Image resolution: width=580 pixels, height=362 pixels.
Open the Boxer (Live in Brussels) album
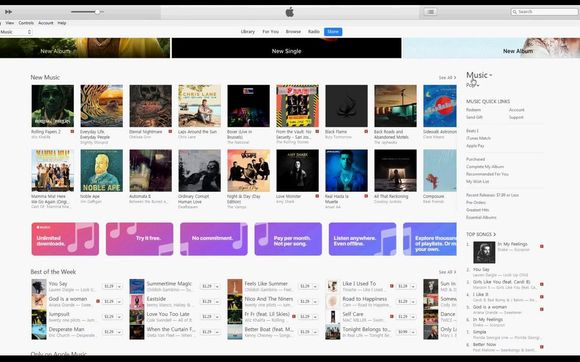249,106
